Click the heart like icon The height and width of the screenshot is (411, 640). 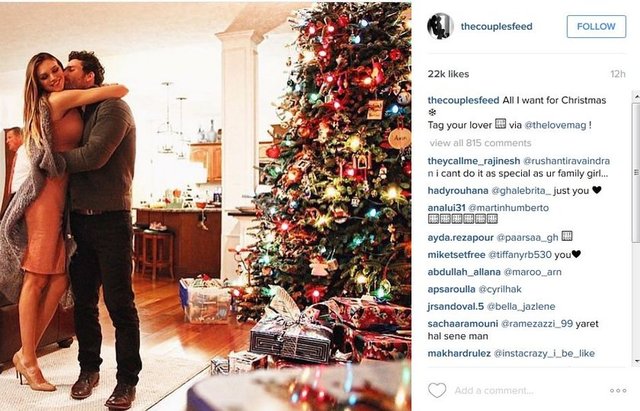(437, 390)
